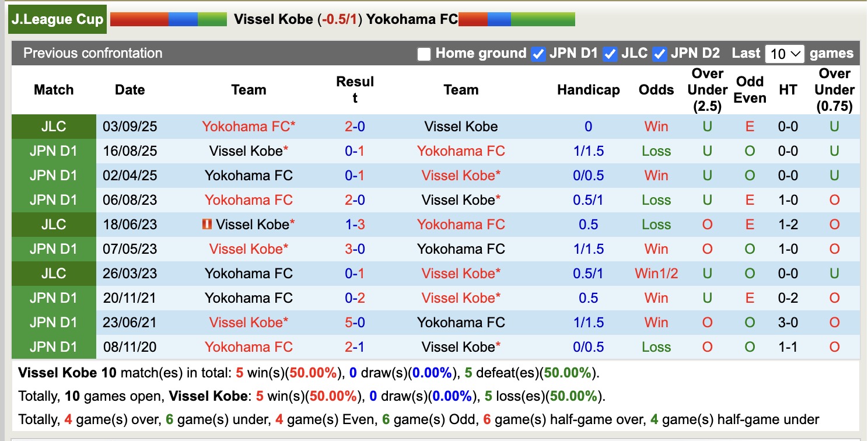Click the Vissel Kobe link on the 02/04/25 row
868x441 pixels.
(x=461, y=175)
